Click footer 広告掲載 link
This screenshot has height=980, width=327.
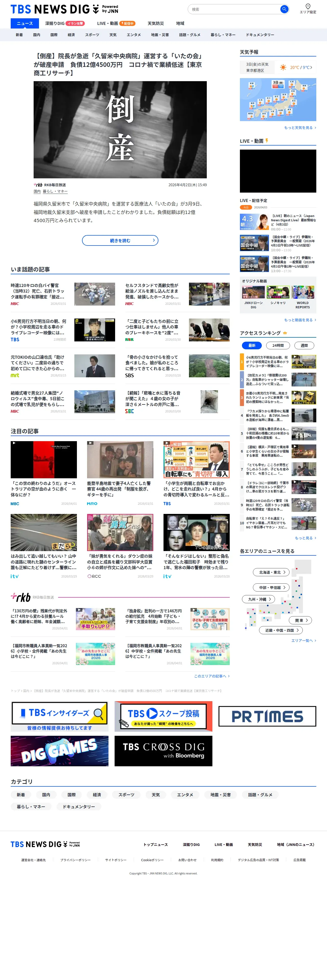click(x=299, y=860)
